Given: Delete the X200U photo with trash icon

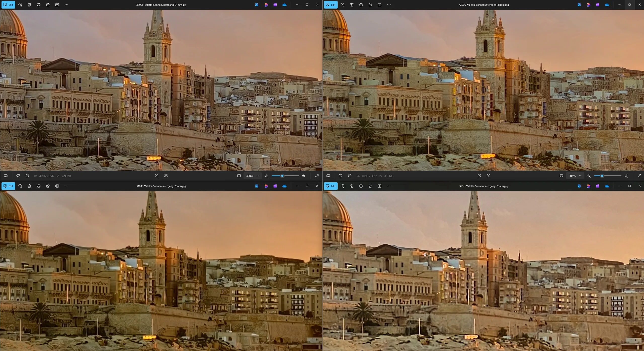Looking at the screenshot, I should coord(352,5).
